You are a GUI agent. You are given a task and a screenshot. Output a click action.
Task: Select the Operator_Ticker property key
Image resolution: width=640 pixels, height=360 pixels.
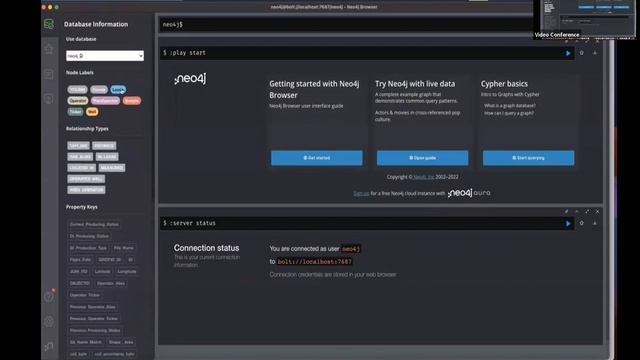click(x=84, y=295)
